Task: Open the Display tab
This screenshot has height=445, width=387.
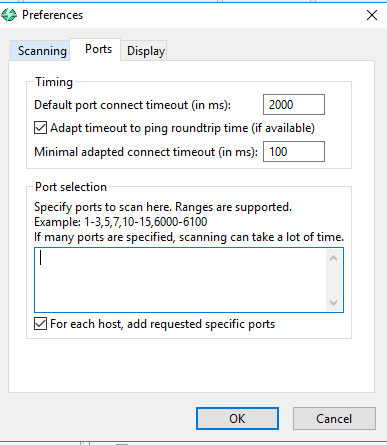Action: click(x=144, y=51)
